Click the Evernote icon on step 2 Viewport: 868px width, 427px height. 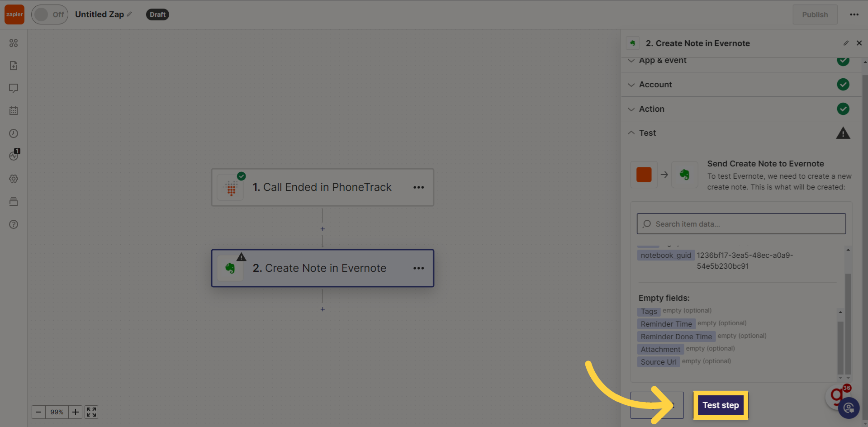pyautogui.click(x=230, y=268)
